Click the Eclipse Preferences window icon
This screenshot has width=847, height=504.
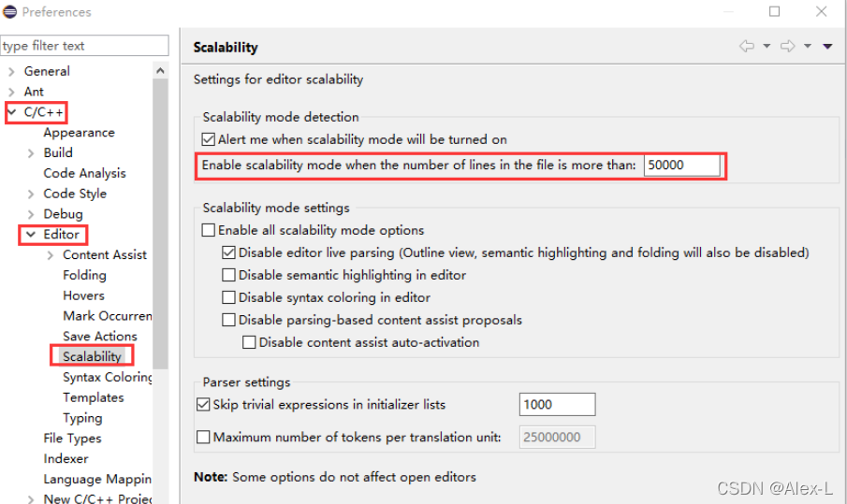point(10,12)
